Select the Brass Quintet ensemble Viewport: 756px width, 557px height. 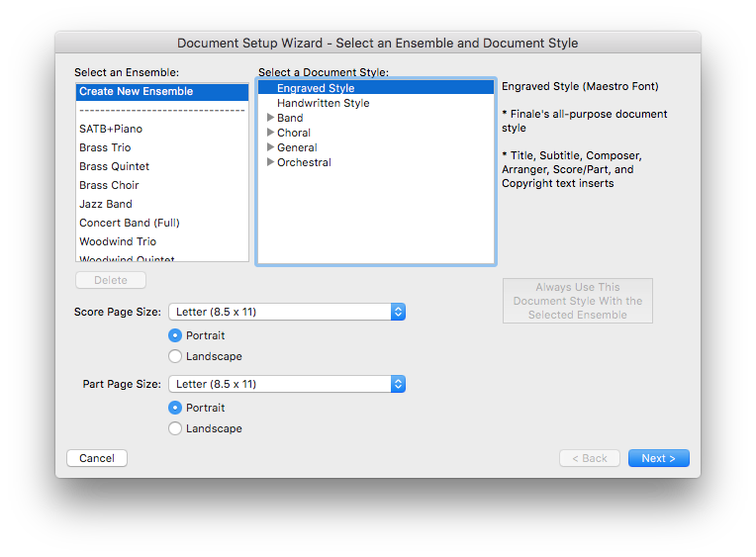point(162,166)
